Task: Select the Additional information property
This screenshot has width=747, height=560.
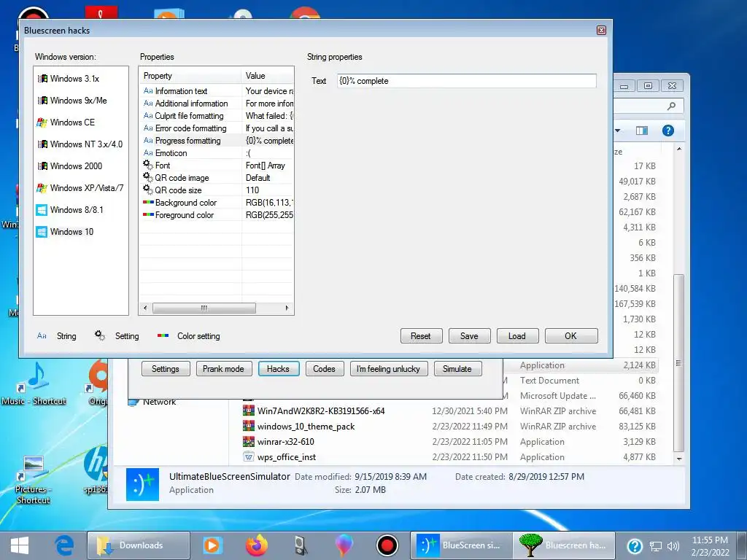Action: pyautogui.click(x=216, y=104)
